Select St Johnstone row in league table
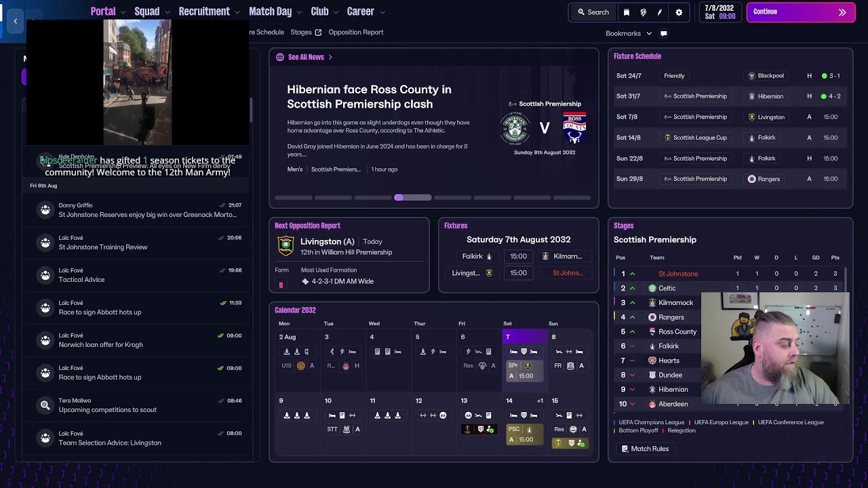The image size is (868, 488). [729, 274]
